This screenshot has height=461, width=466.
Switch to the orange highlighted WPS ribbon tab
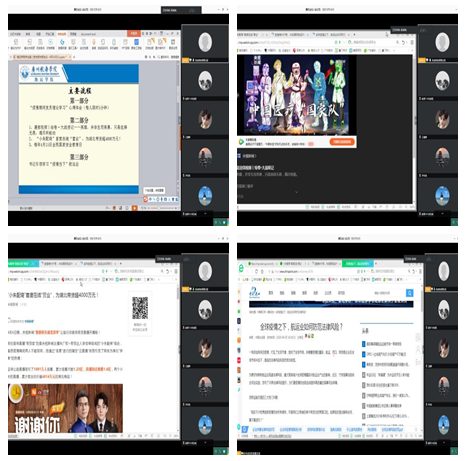[62, 34]
